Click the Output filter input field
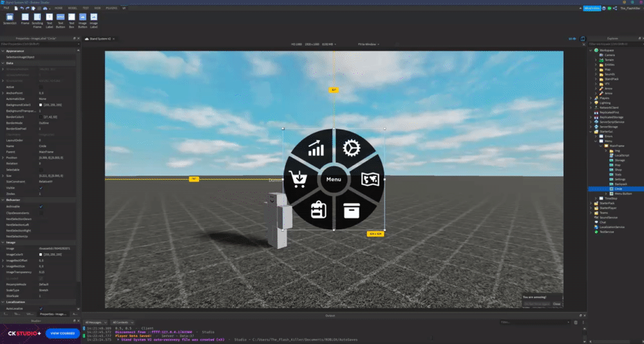This screenshot has height=344, width=644. 535,323
